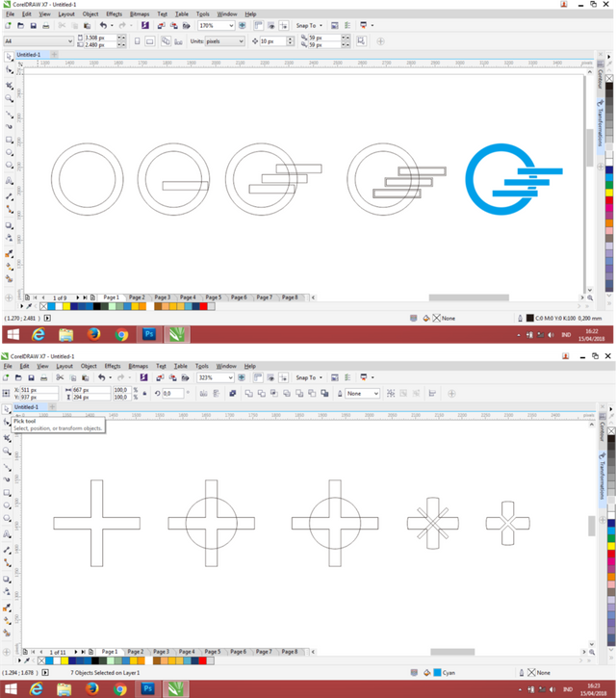Open the Units pixels dropdown

(x=241, y=41)
